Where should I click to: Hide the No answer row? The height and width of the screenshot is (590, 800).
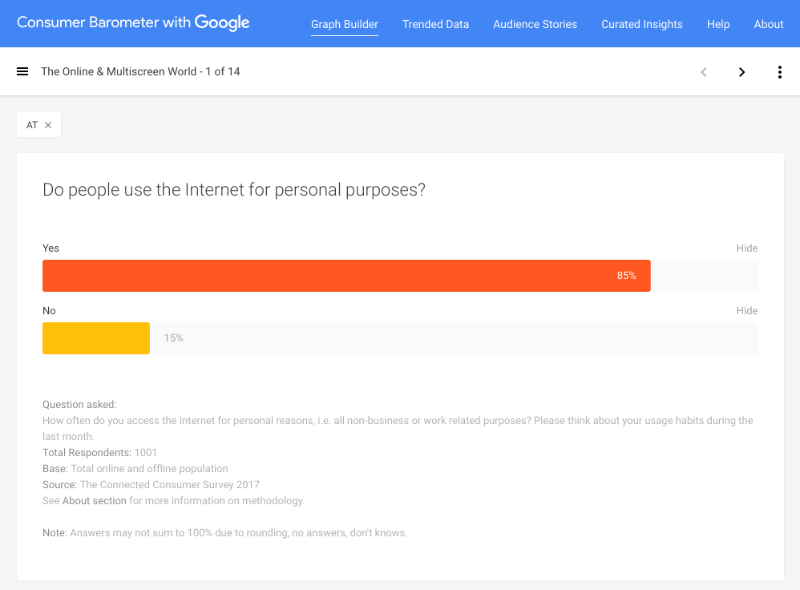[x=746, y=310]
